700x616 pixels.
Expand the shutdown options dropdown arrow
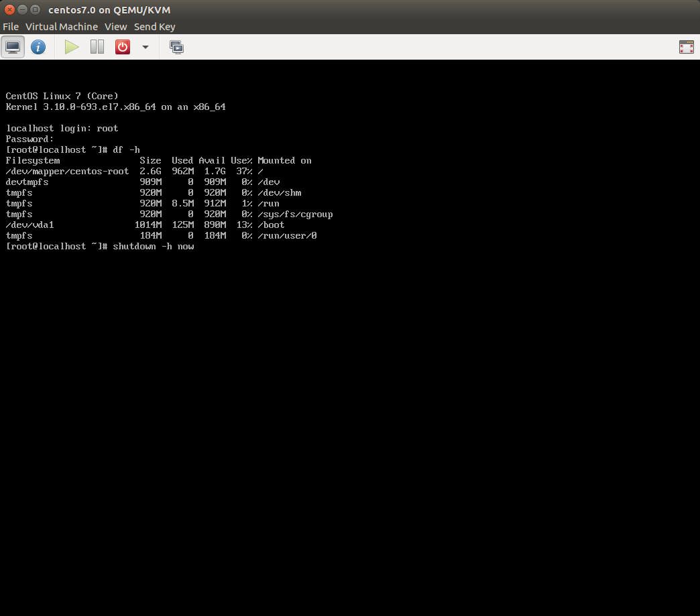coord(145,47)
